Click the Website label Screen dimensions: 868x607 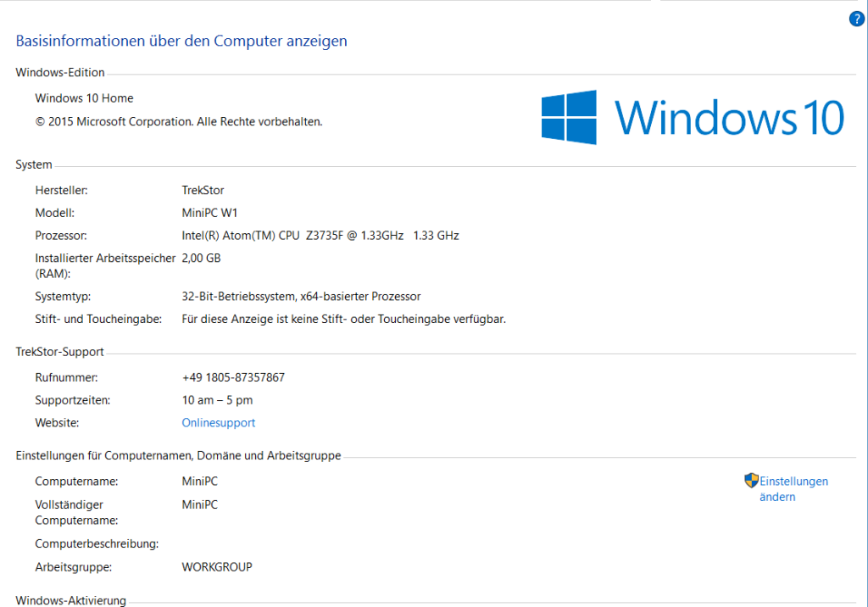point(57,422)
